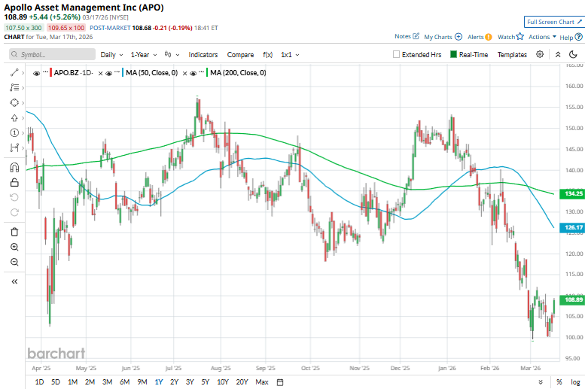Image resolution: width=585 pixels, height=392 pixels.
Task: Select the shapes drawing tool
Action: [14, 102]
